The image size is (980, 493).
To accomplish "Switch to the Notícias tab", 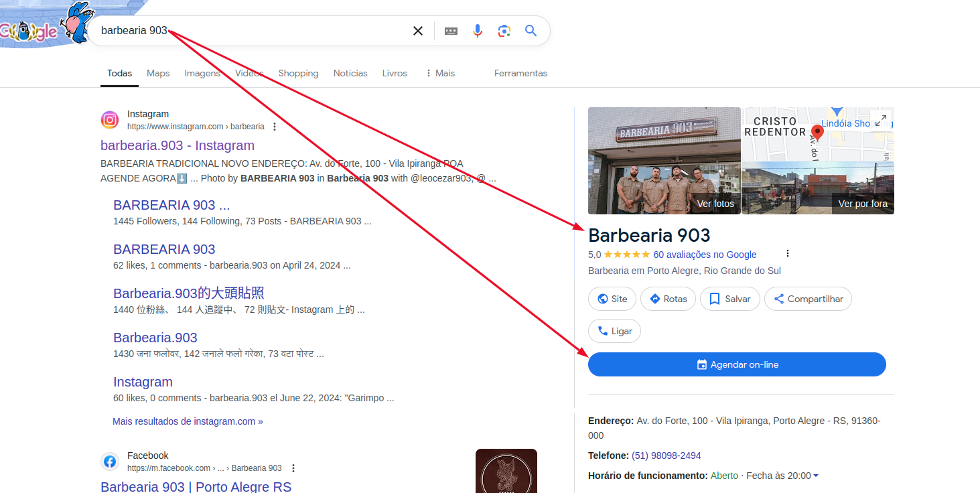I will (350, 73).
